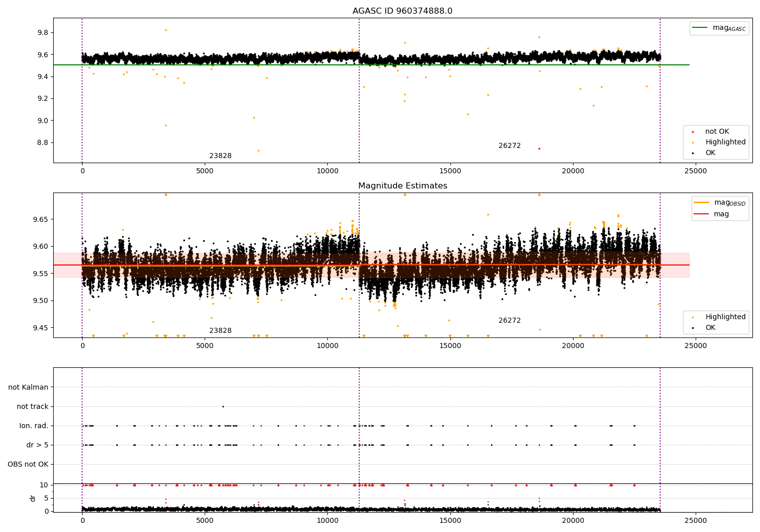Click the '25000' x-axis tick of the top plot
The width and height of the screenshot is (760, 532).
pos(696,171)
